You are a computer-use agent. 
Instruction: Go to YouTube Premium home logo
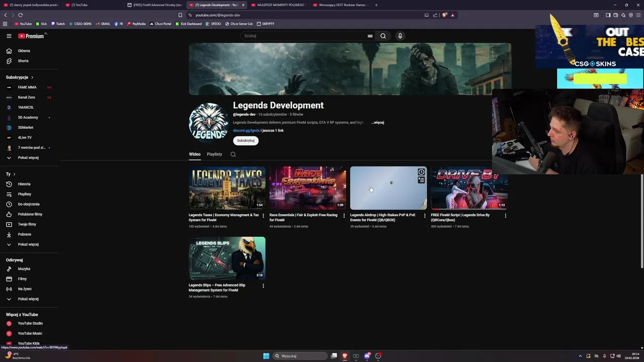pos(31,36)
